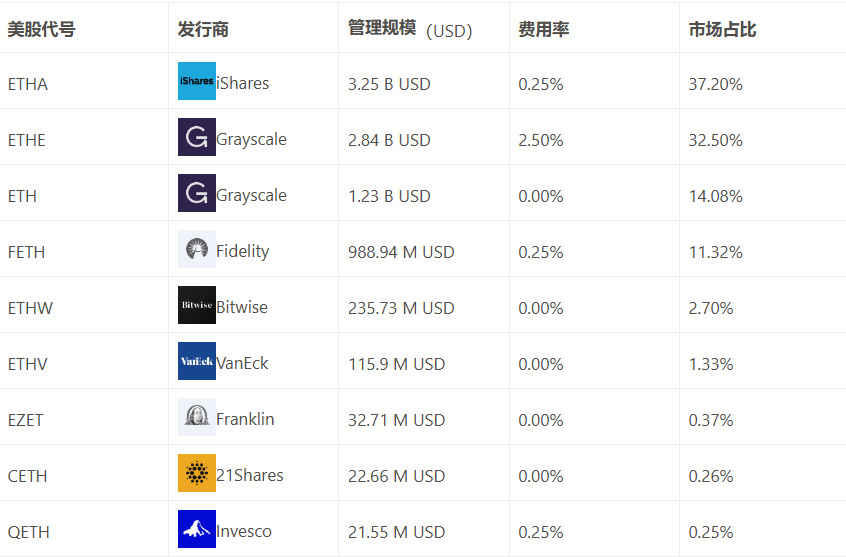
Task: Click the Bitwise black logo
Action: tap(197, 305)
